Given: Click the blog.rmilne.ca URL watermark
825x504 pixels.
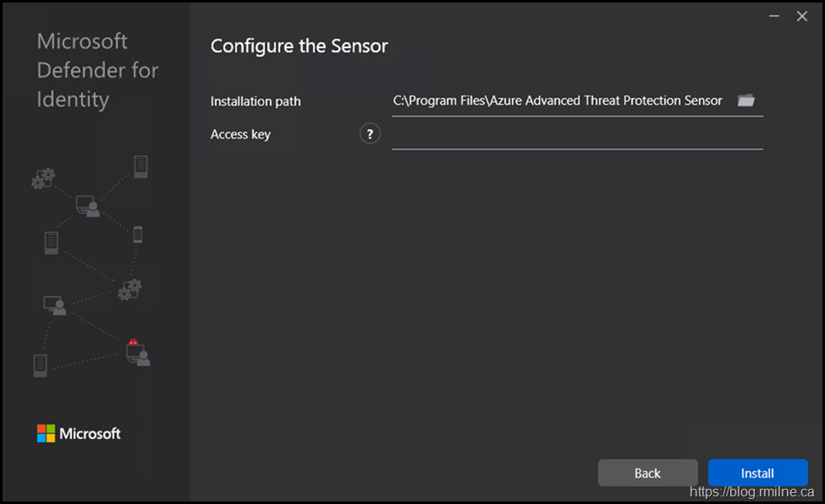Looking at the screenshot, I should click(755, 491).
